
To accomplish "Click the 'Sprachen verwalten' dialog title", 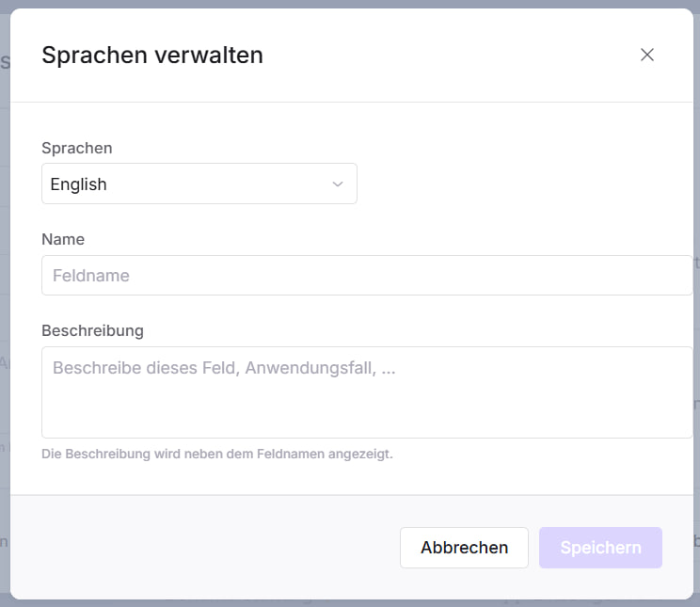I will click(152, 56).
